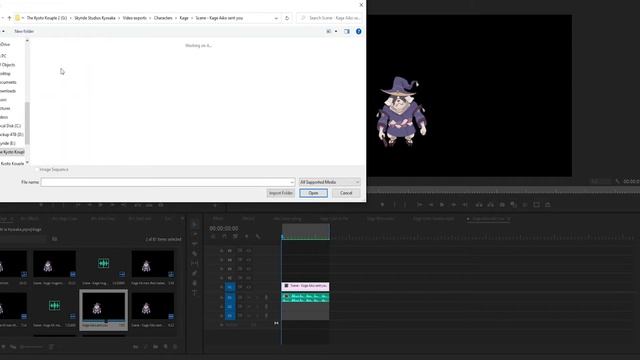Expand the view options dropdown arrow
Screen dimensions: 640x360
coord(336,31)
